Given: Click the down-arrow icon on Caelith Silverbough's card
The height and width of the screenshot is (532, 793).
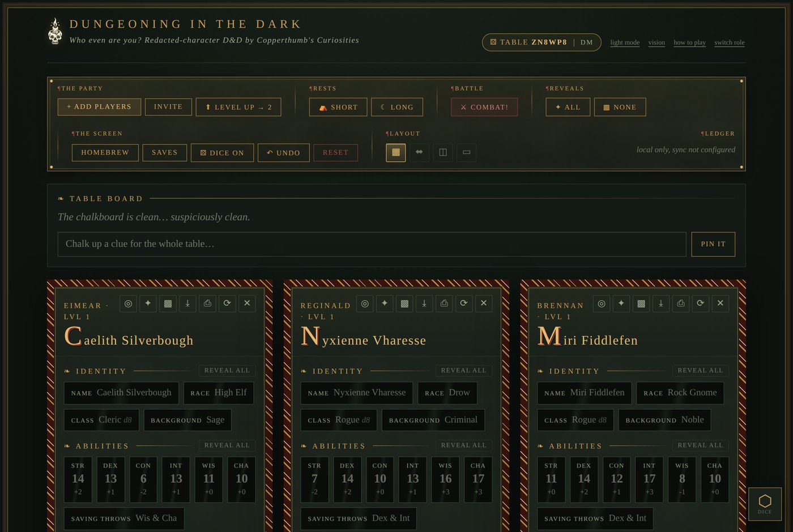Looking at the screenshot, I should (x=187, y=303).
